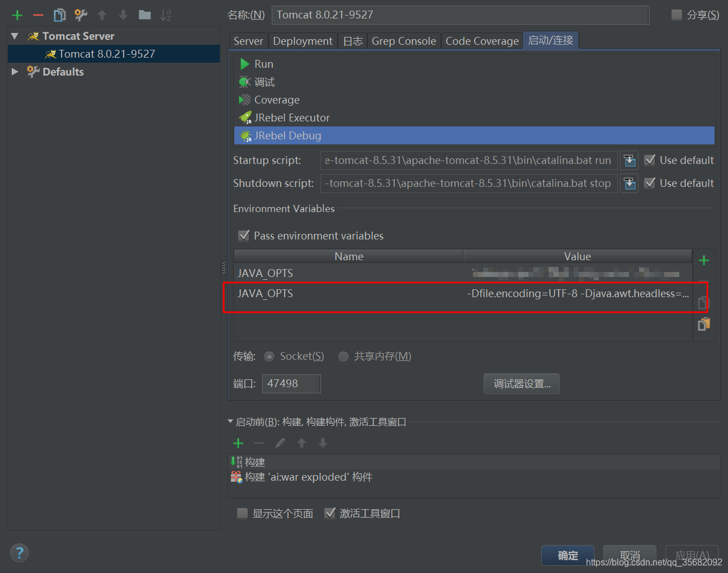Select the 启动/连接 tab

click(x=551, y=40)
